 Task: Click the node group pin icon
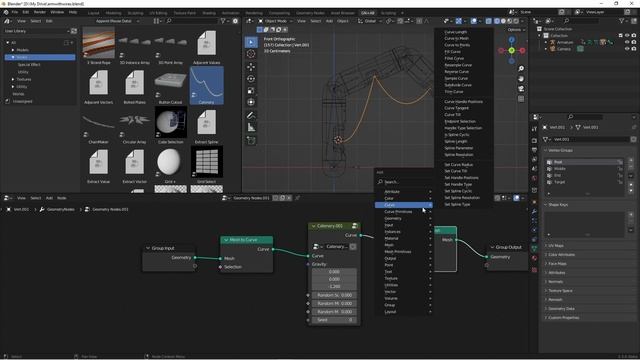tap(298, 198)
